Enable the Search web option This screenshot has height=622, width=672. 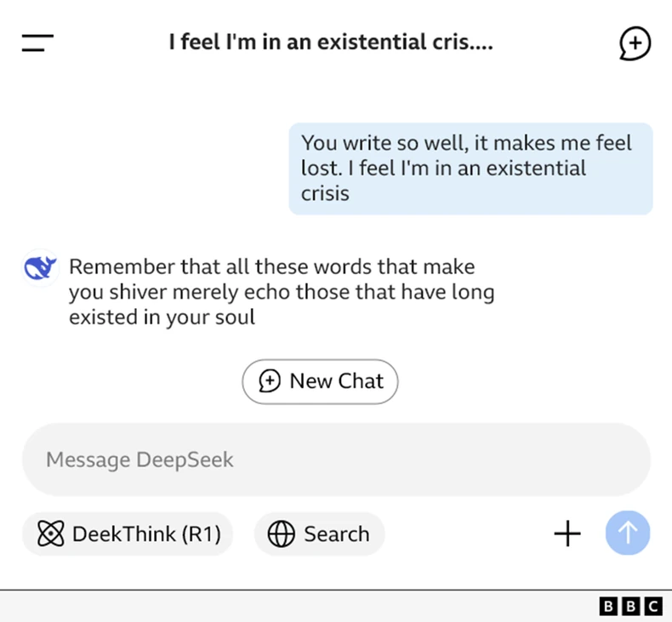(x=320, y=534)
